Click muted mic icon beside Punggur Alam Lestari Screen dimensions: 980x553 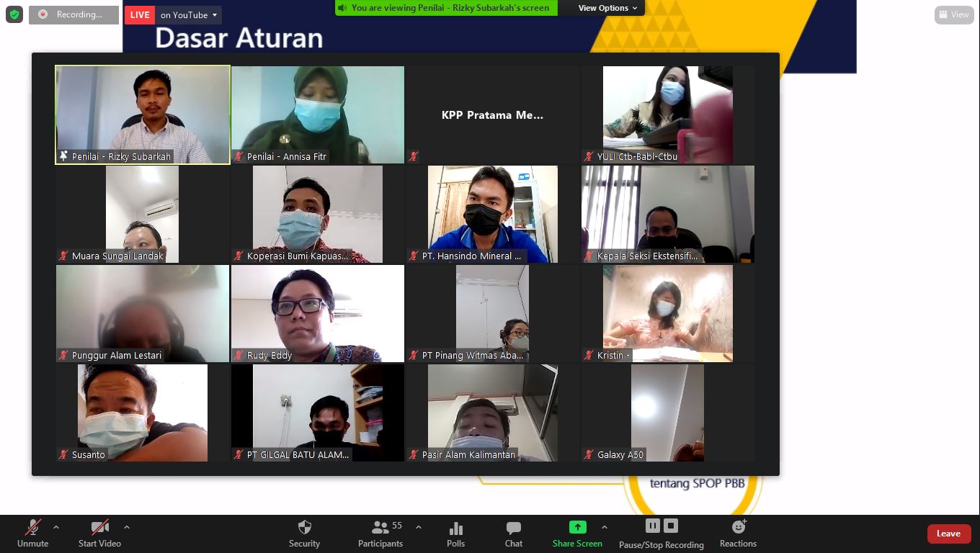[x=64, y=355]
